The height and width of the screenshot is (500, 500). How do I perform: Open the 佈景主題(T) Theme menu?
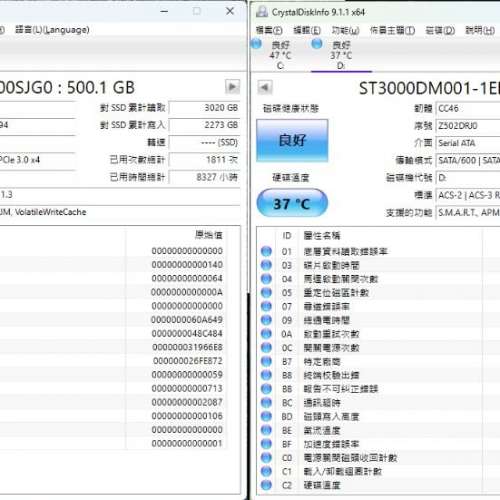[x=392, y=30]
